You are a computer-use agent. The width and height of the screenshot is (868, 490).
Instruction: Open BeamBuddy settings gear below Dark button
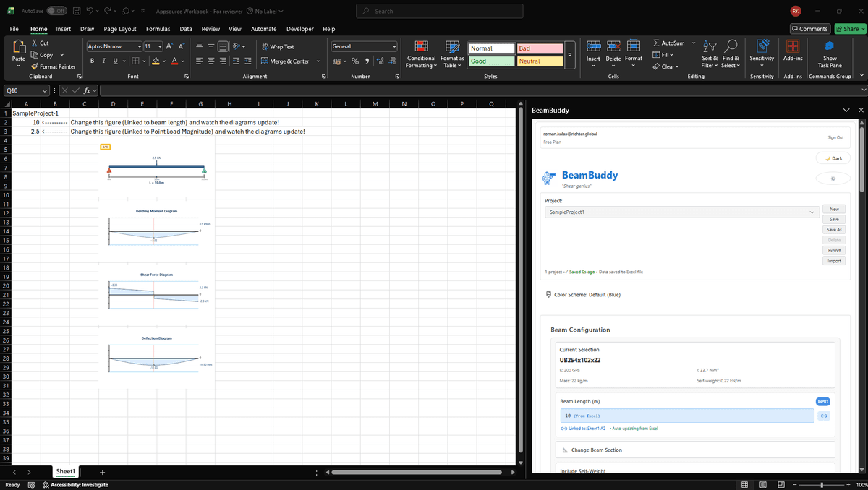coord(833,178)
